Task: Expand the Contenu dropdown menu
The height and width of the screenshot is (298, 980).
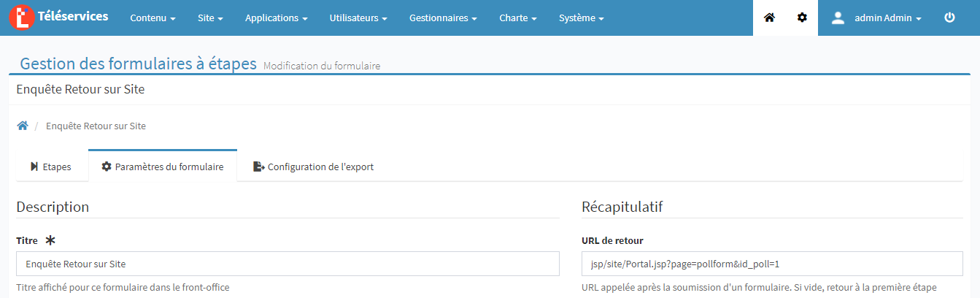Action: 153,18
